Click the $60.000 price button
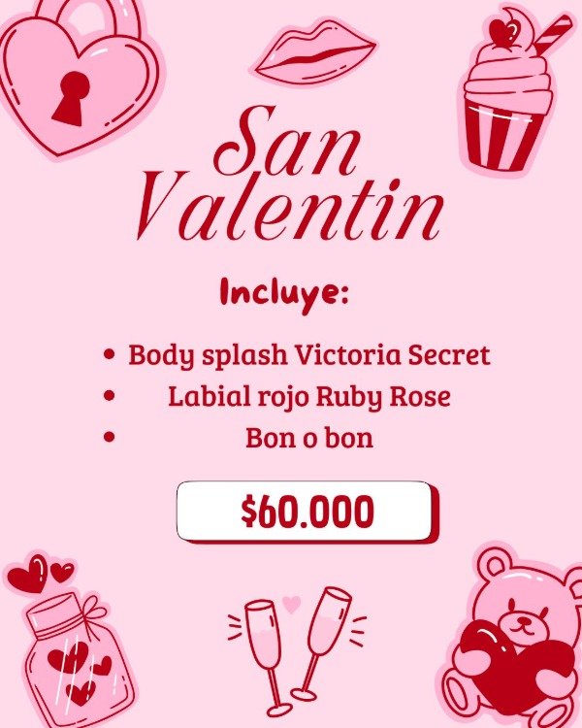This screenshot has height=728, width=582. [307, 512]
